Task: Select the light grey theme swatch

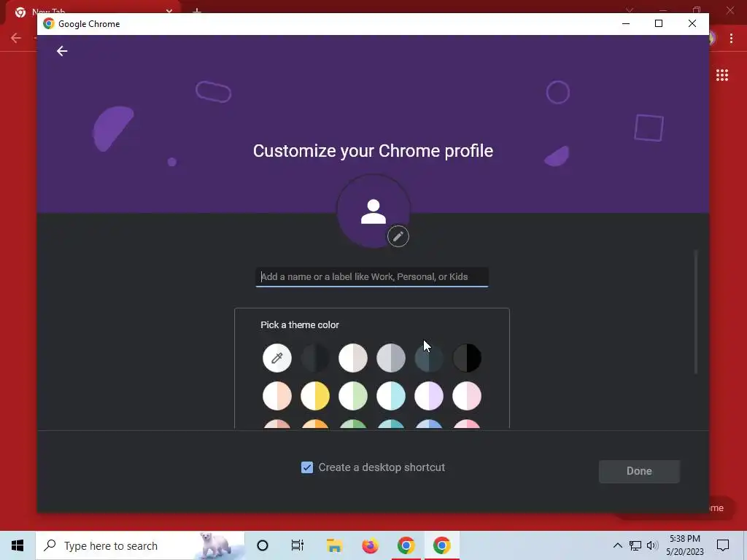Action: pos(391,357)
